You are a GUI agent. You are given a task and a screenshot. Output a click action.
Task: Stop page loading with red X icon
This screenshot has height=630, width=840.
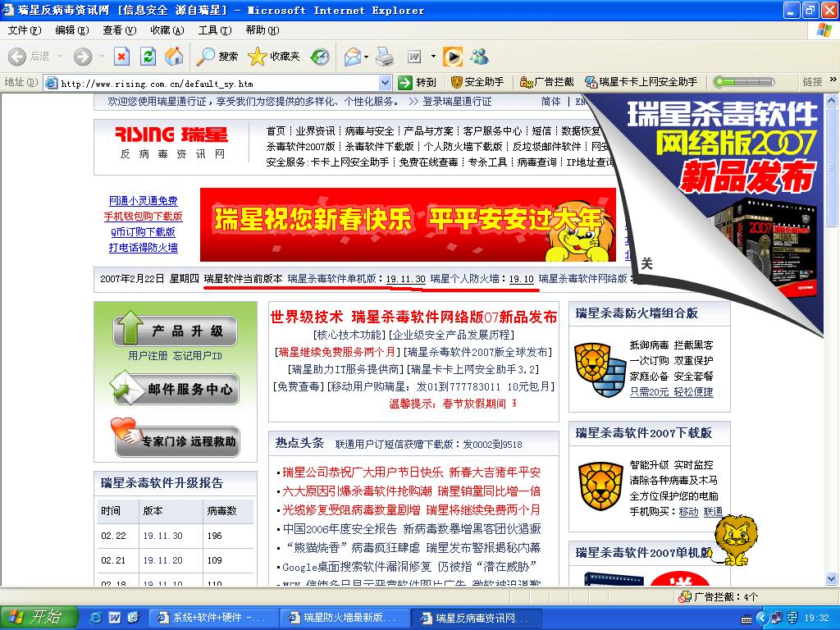(x=122, y=57)
